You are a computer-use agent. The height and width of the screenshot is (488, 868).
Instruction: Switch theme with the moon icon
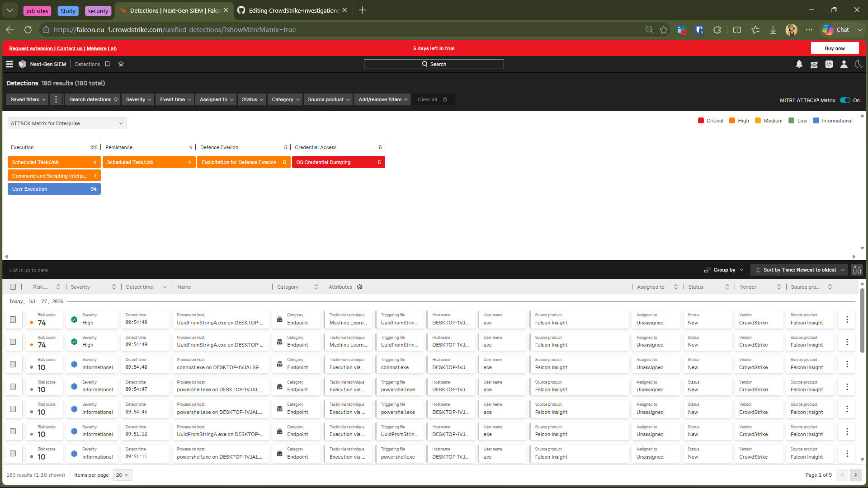[x=859, y=64]
